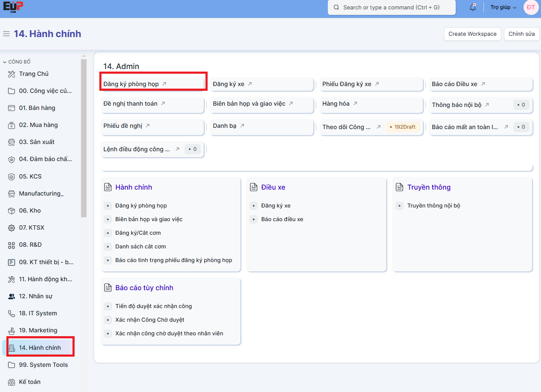Viewport: 541px width, 392px height.
Task: Click the search command input field
Action: [x=391, y=7]
